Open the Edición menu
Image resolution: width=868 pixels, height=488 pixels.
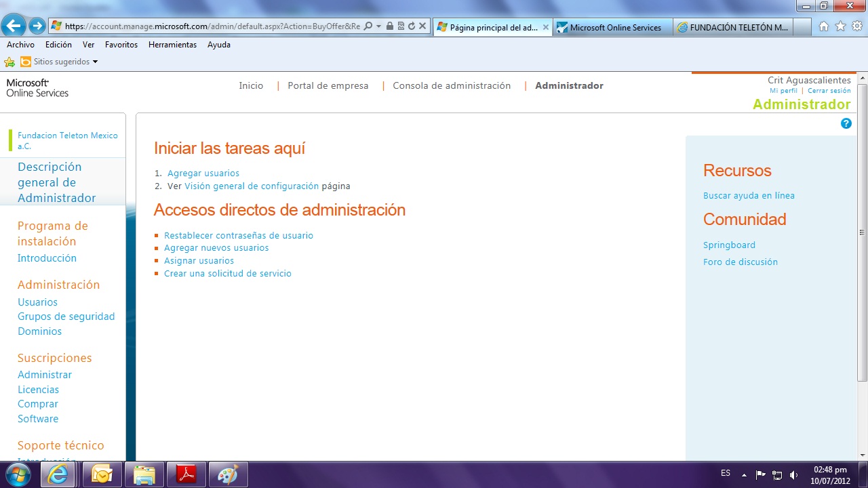(x=58, y=45)
